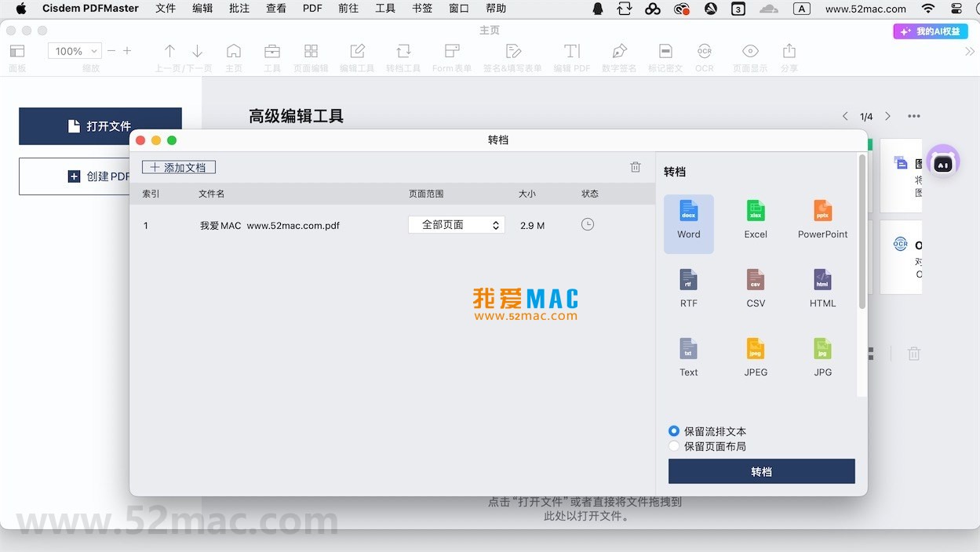
Task: Zoom out with the minus button
Action: pyautogui.click(x=111, y=51)
